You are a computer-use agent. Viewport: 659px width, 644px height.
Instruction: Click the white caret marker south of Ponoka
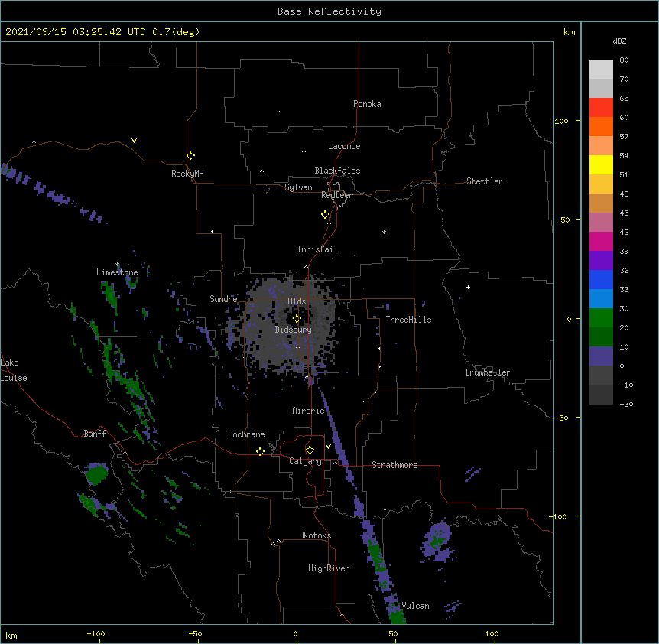pos(279,112)
